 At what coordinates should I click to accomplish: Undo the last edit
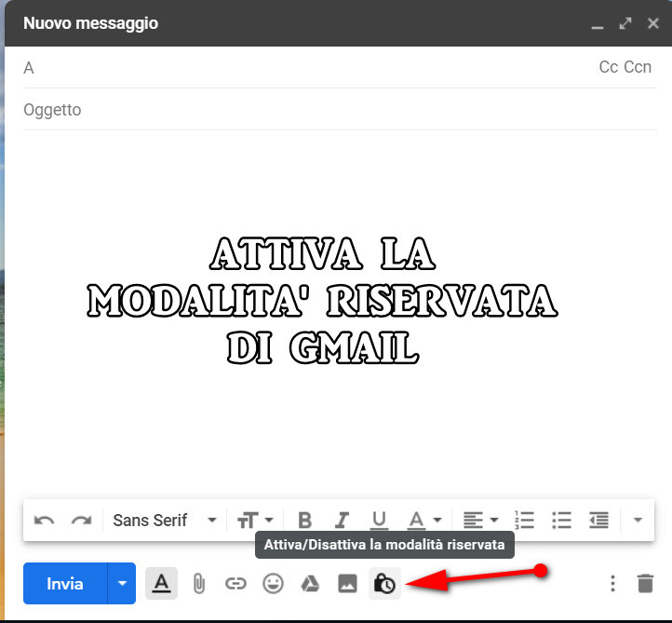tap(44, 520)
